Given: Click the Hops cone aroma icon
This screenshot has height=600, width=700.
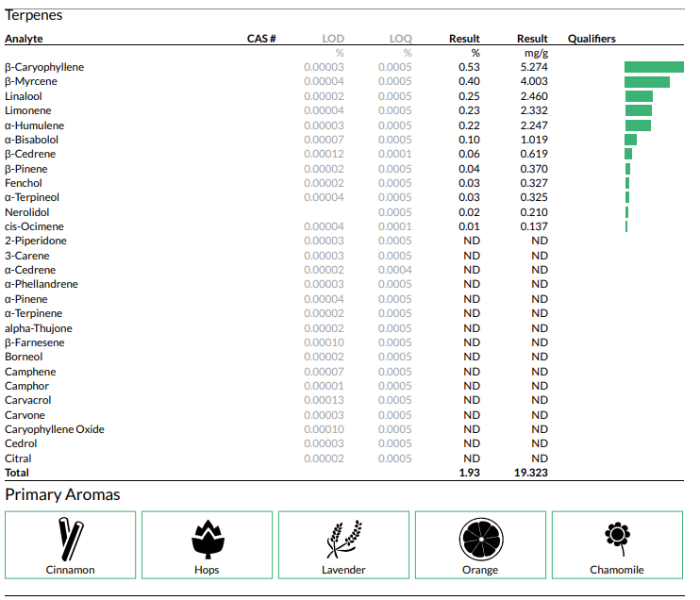Looking at the screenshot, I should tap(207, 539).
